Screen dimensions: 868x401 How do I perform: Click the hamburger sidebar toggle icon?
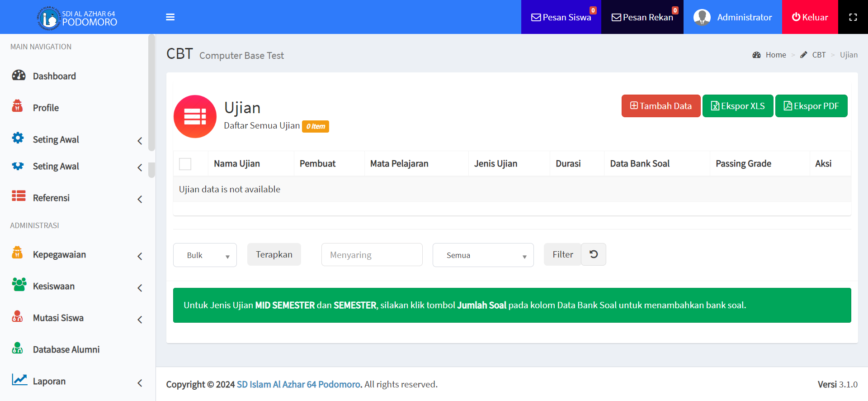[x=170, y=17]
